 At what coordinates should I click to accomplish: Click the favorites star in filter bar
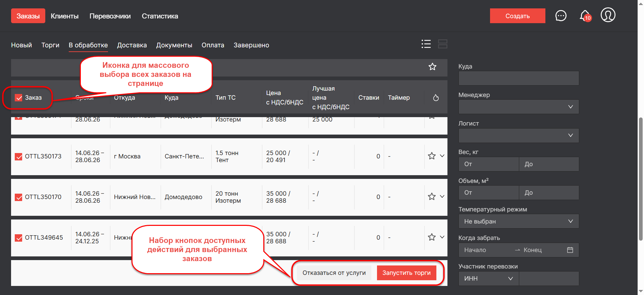click(432, 67)
